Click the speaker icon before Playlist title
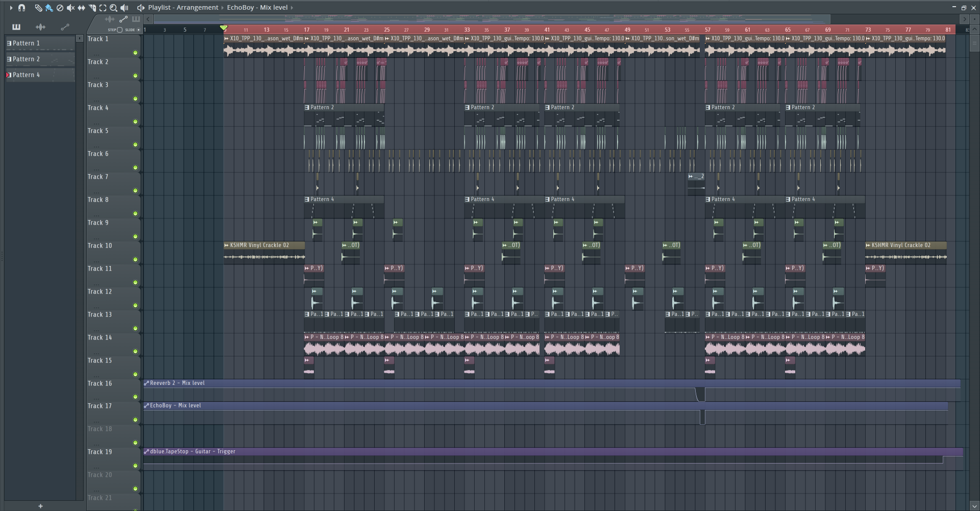The width and height of the screenshot is (980, 511). [x=140, y=8]
